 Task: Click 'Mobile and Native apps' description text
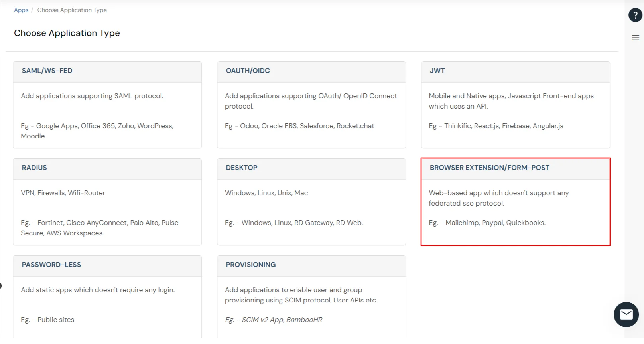tap(511, 101)
